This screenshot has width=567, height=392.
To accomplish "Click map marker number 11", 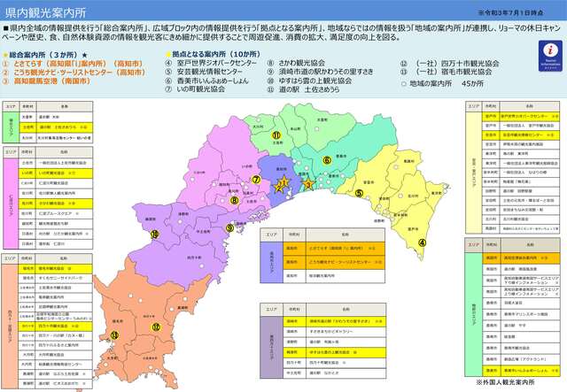I will pyautogui.click(x=276, y=135).
